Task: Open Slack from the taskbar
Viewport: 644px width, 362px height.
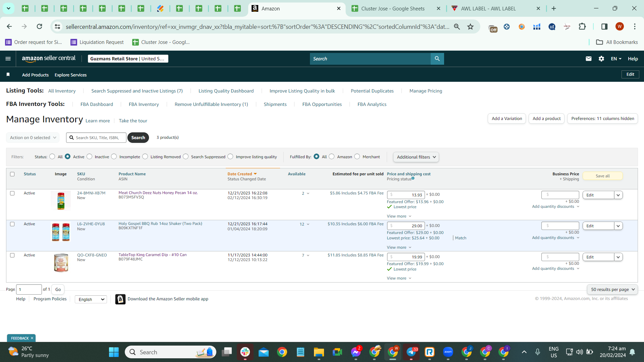Action: [x=245, y=352]
